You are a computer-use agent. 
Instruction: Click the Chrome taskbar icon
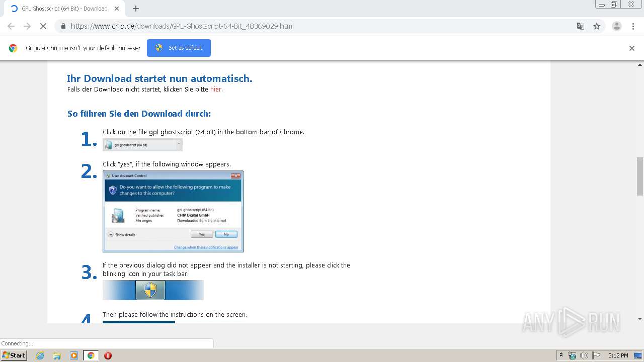91,355
